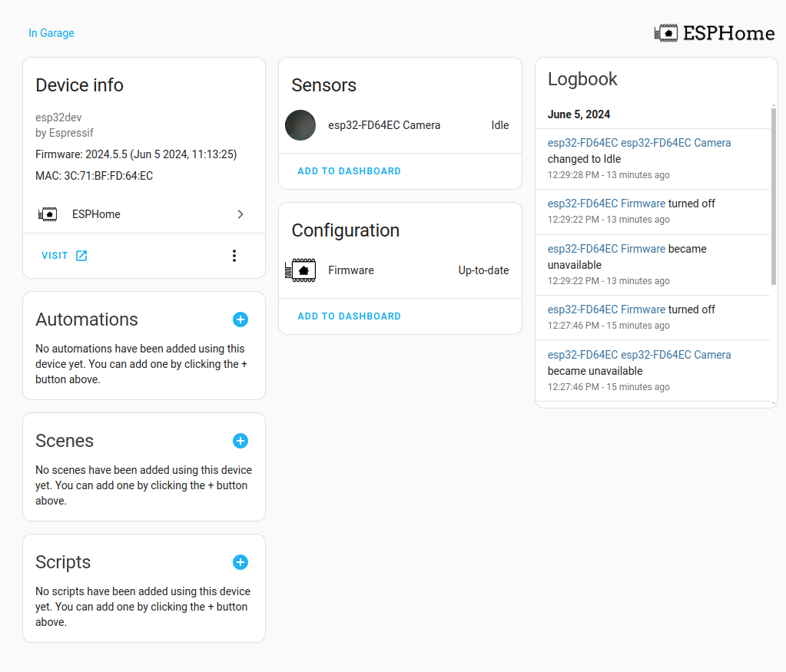Viewport: 786px width, 672px height.
Task: Click the external link icon beside VISIT
Action: coord(81,256)
